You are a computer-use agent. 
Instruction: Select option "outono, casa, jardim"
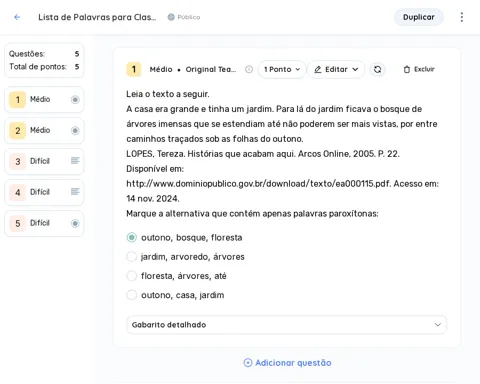(x=132, y=295)
